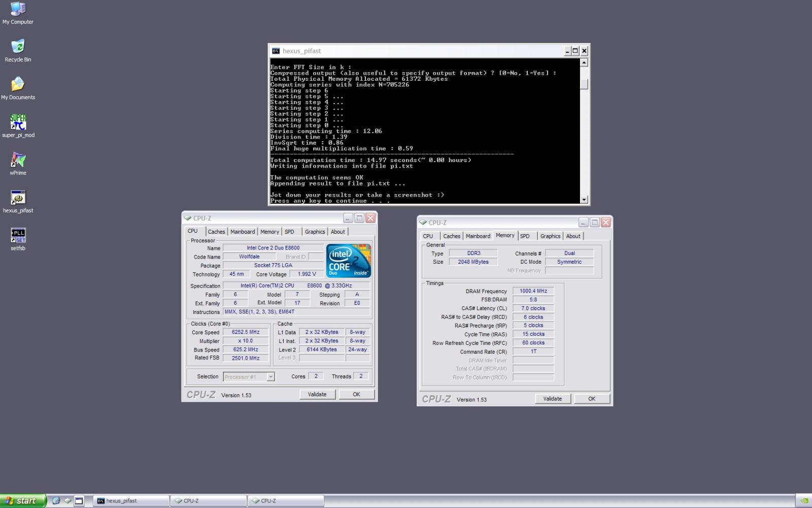The image size is (812, 508).
Task: Expand the Processor #1 selection dropdown
Action: point(270,376)
